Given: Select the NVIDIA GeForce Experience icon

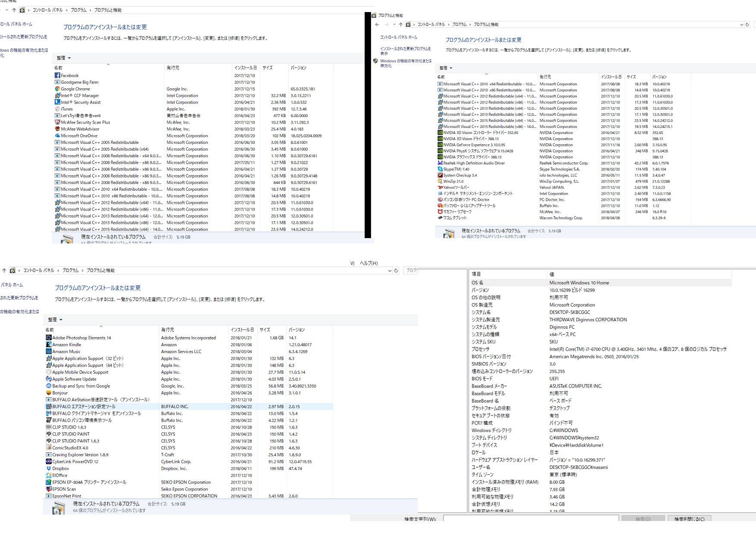Looking at the screenshot, I should [440, 145].
